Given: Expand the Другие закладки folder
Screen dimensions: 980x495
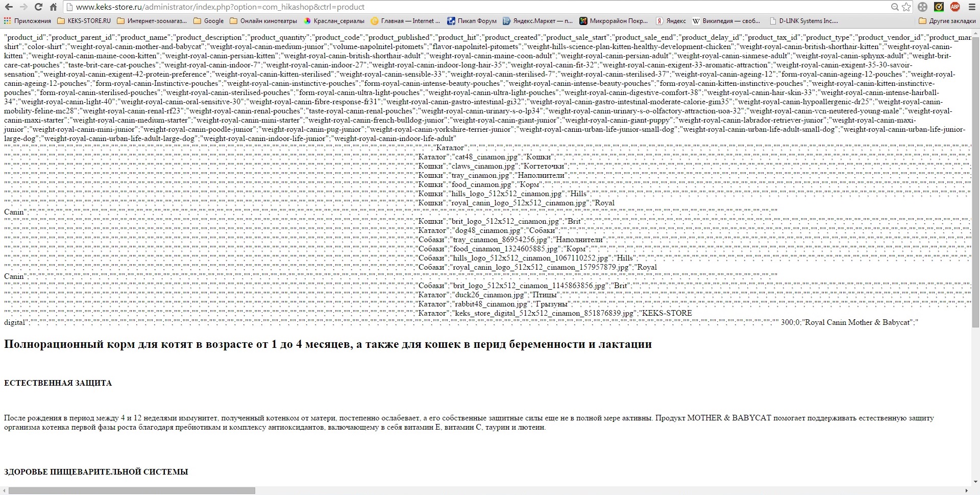Looking at the screenshot, I should click(947, 21).
